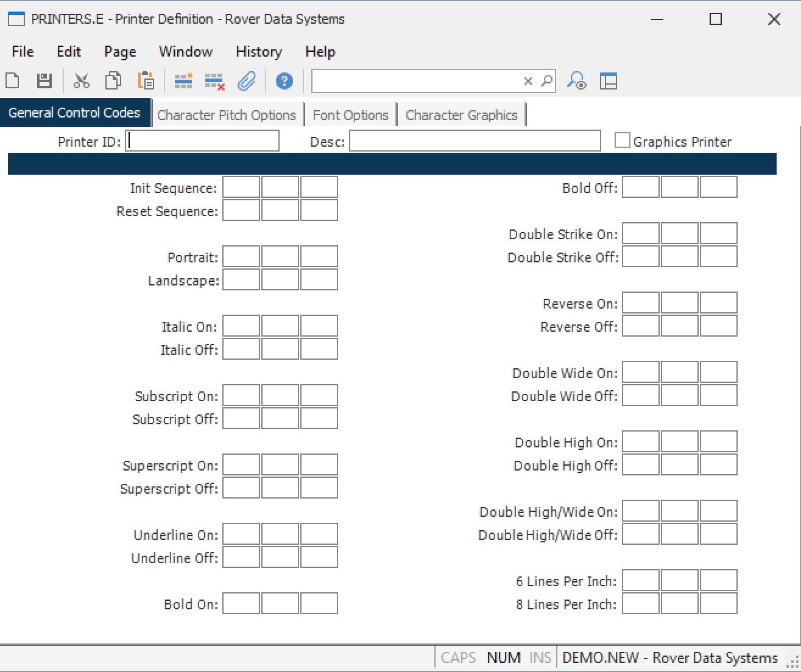Screen dimensions: 801x672
Task: Enable the Graphics Printer checkbox
Action: (x=622, y=141)
